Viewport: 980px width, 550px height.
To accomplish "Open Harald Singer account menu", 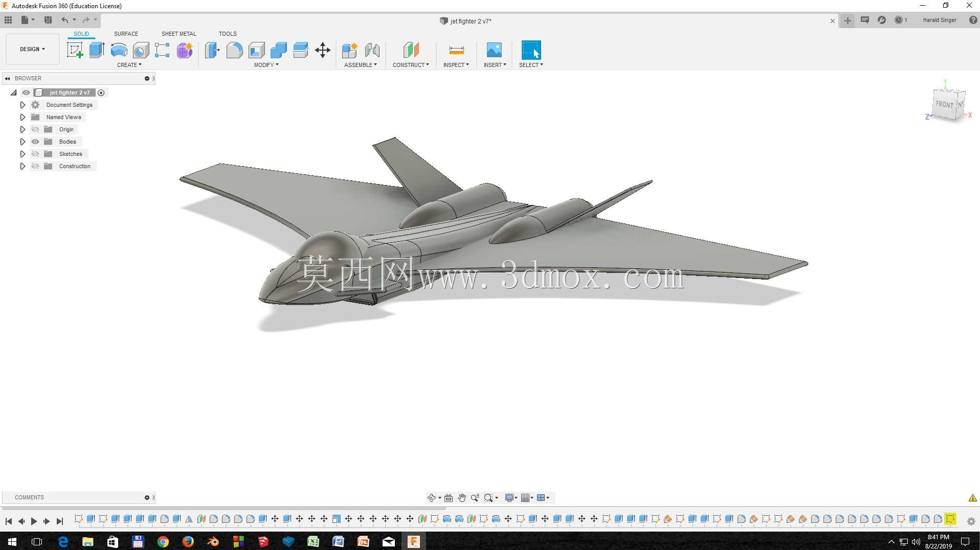I will tap(940, 20).
